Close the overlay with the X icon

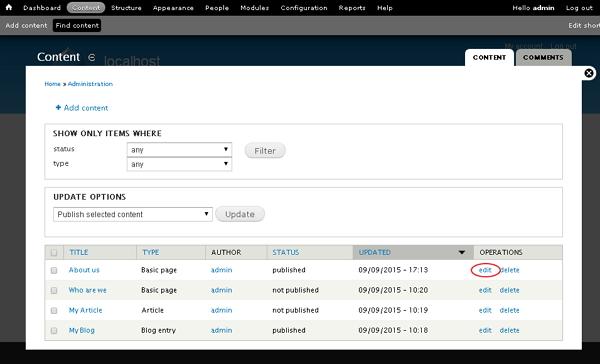click(589, 73)
